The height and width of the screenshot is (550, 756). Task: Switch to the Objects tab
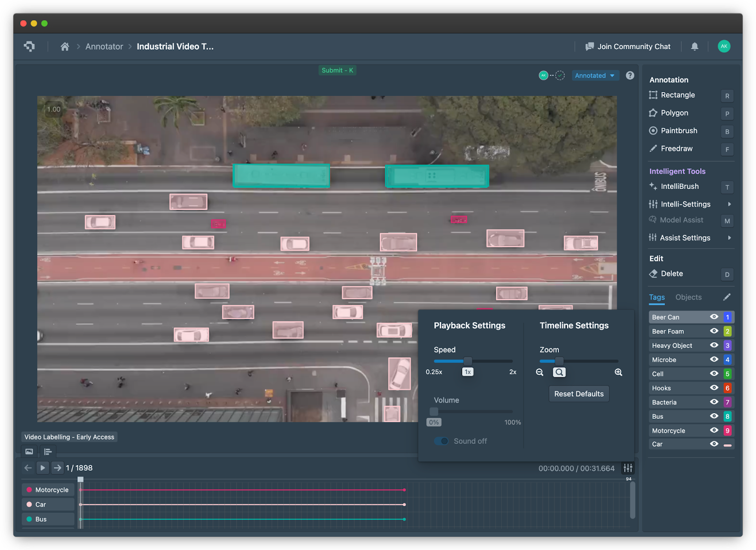click(688, 297)
